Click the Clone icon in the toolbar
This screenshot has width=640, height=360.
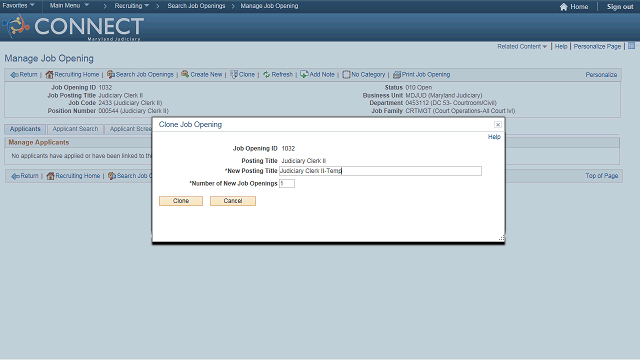[x=234, y=74]
